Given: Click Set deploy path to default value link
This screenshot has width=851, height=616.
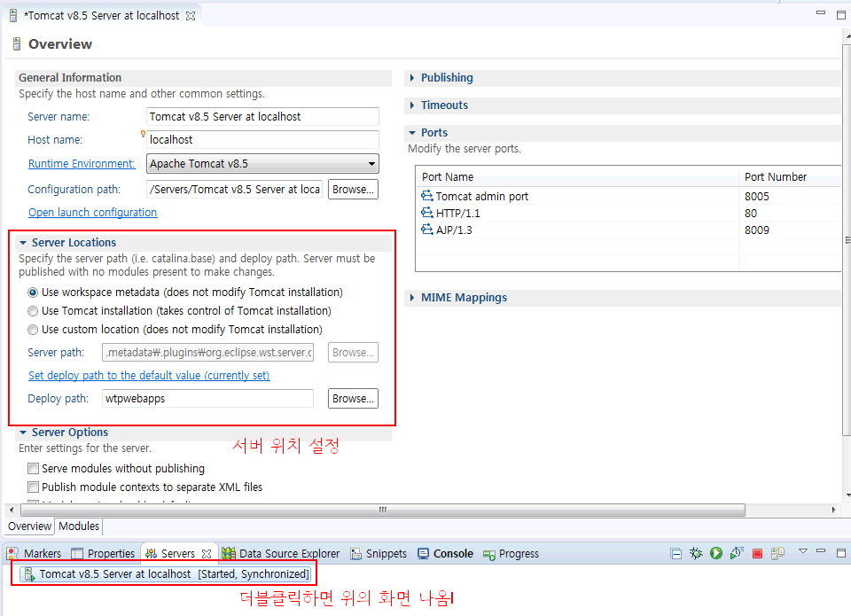Looking at the screenshot, I should (x=149, y=375).
